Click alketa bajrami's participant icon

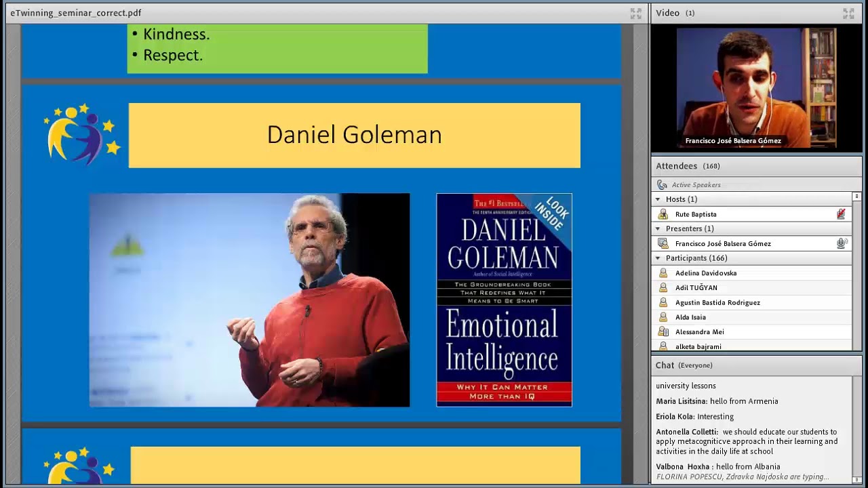point(663,346)
